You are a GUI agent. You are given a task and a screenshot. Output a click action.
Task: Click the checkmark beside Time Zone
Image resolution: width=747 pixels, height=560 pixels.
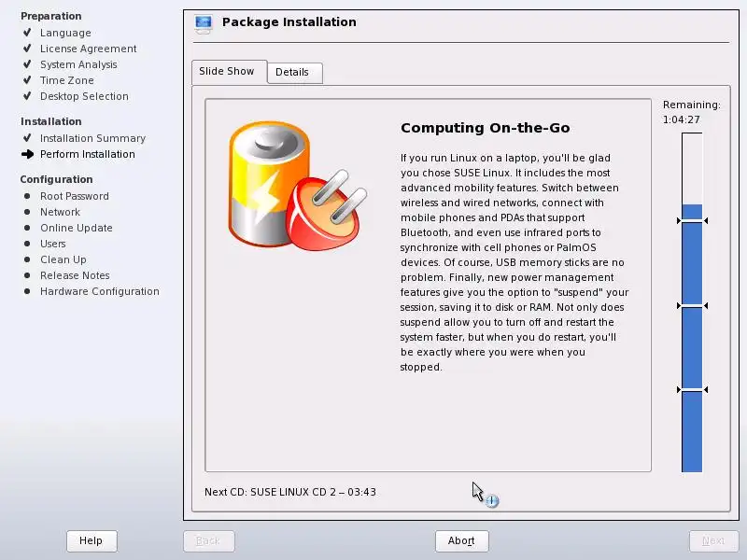pos(27,80)
